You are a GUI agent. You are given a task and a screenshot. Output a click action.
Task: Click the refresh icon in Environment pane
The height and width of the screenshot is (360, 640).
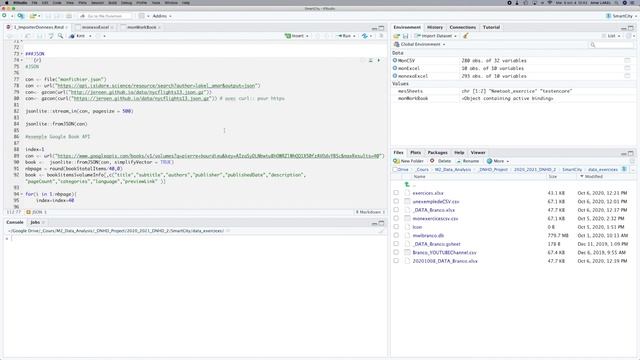pos(629,36)
